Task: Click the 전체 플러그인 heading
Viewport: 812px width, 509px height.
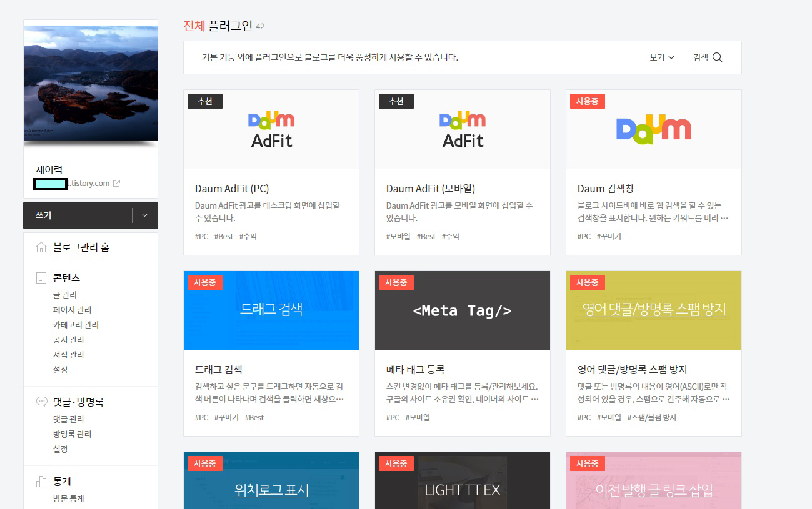Action: (218, 26)
